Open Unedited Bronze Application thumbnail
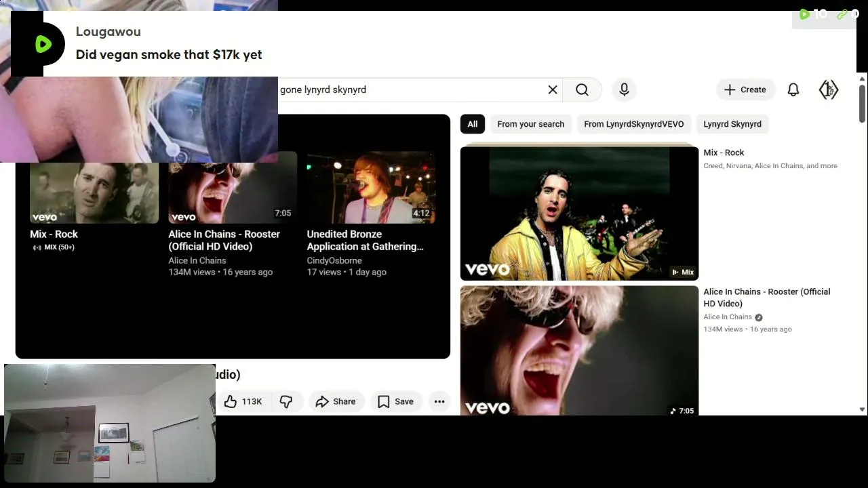The image size is (868, 488). [x=371, y=188]
